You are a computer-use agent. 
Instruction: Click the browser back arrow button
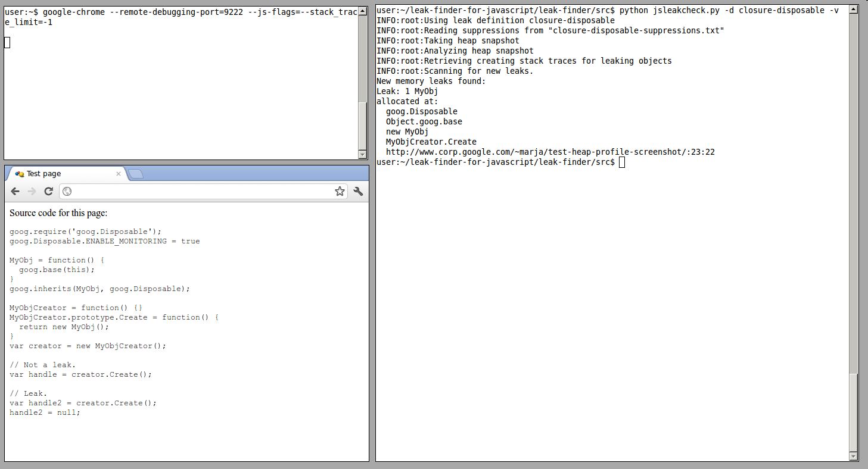(15, 191)
